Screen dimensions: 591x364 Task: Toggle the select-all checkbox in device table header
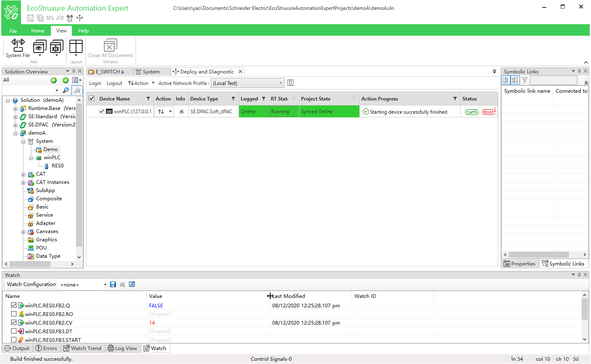(92, 98)
